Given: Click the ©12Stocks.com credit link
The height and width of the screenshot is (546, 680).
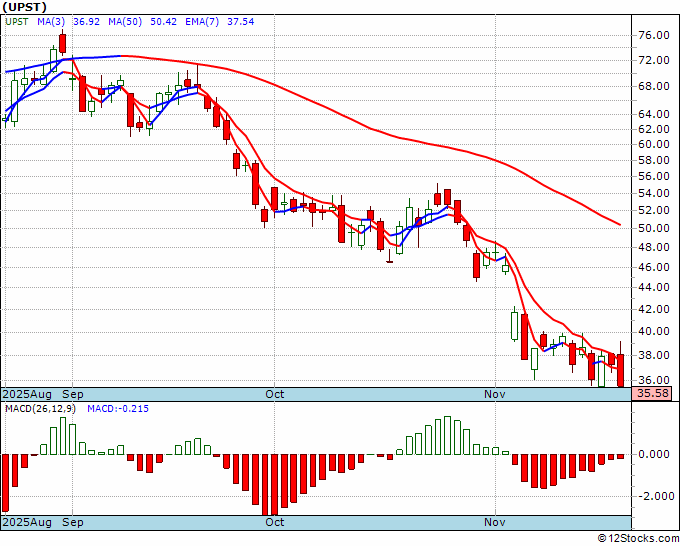Looking at the screenshot, I should click(x=639, y=539).
